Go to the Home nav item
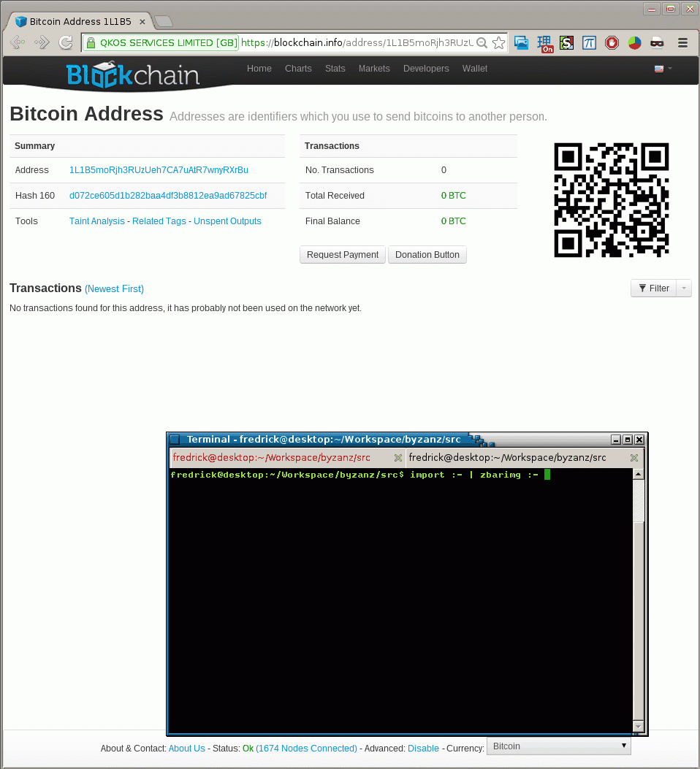This screenshot has height=769, width=700. click(259, 69)
